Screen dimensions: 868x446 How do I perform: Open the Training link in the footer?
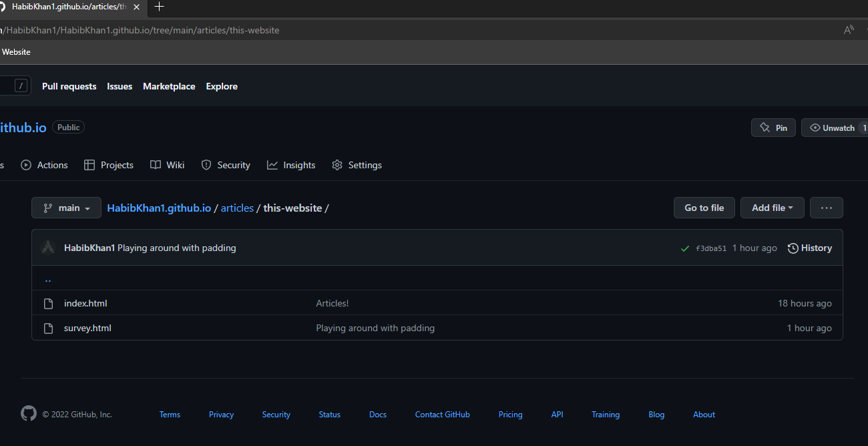pyautogui.click(x=606, y=415)
